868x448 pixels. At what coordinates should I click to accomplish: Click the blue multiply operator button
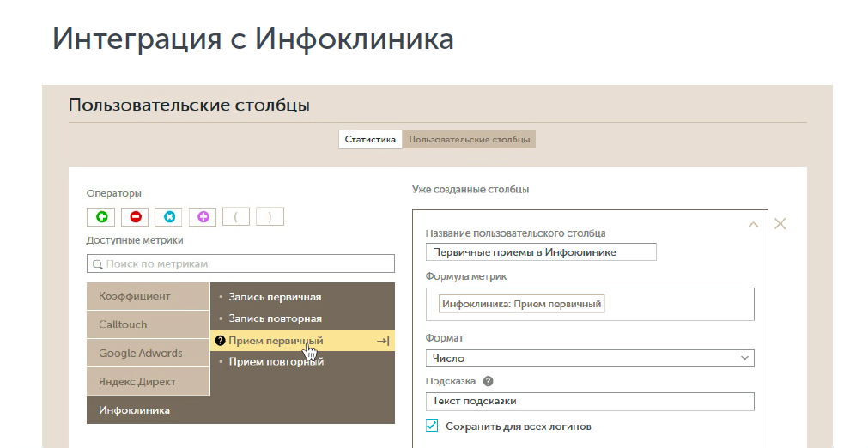(x=169, y=217)
